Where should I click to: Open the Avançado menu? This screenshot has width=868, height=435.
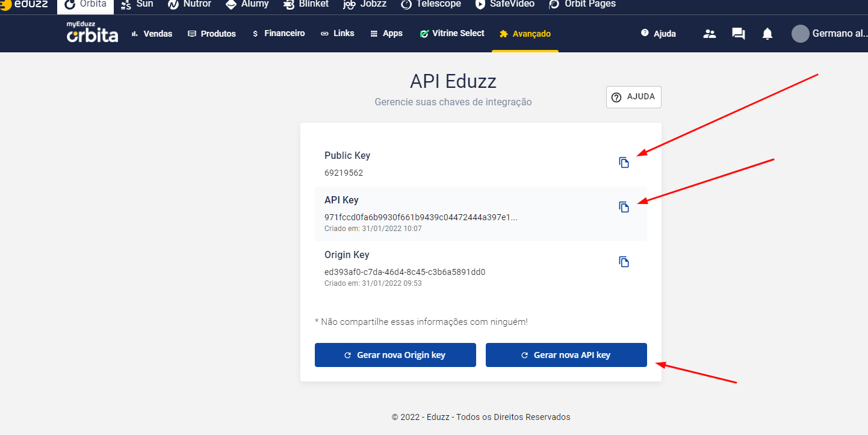coord(525,34)
